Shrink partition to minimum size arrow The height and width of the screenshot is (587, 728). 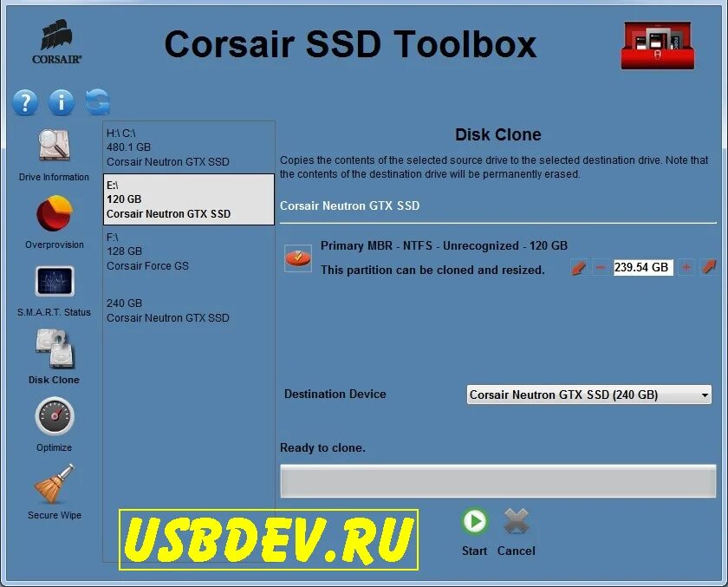579,268
